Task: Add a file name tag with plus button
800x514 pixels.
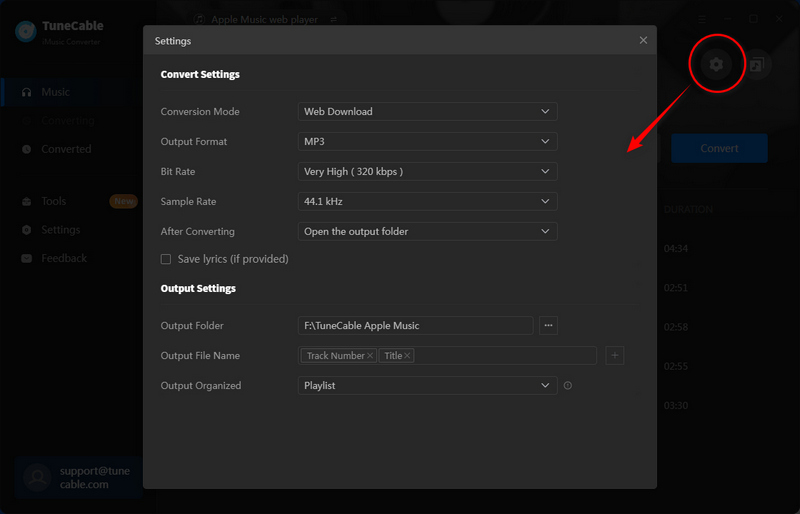Action: [615, 355]
